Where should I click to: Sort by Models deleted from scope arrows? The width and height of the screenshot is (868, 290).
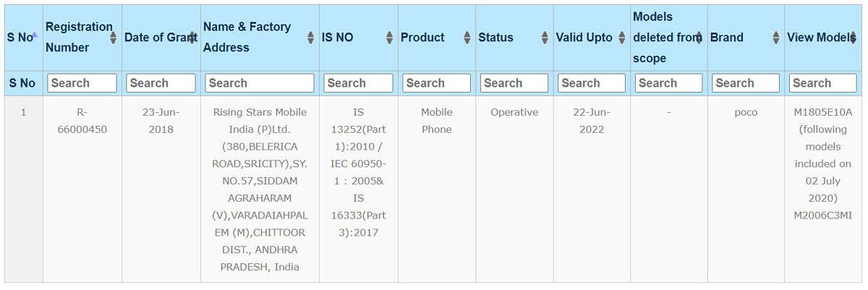699,38
